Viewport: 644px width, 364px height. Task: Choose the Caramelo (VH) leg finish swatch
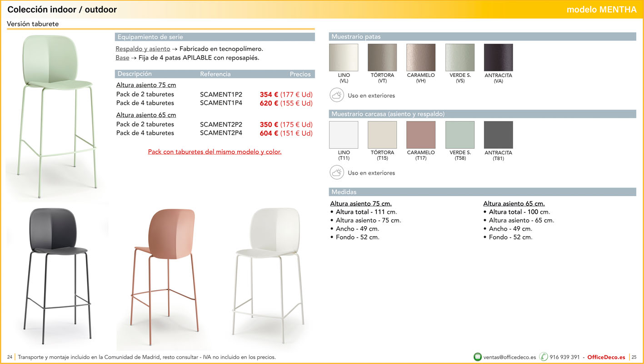click(421, 58)
